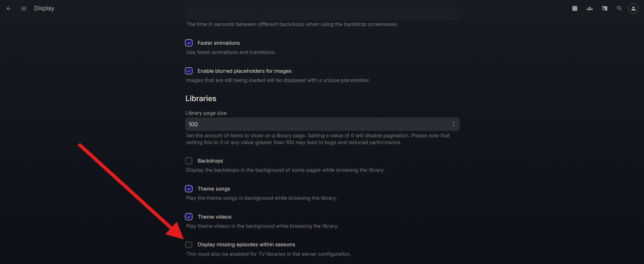Viewport: 644px width, 264px height.
Task: Enable the Backdrops option
Action: [189, 161]
